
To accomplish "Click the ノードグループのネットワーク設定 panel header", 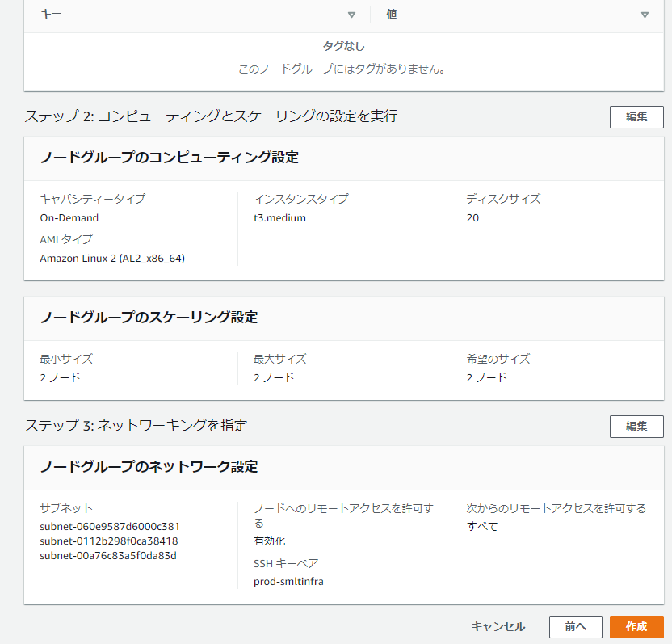I will coord(149,467).
